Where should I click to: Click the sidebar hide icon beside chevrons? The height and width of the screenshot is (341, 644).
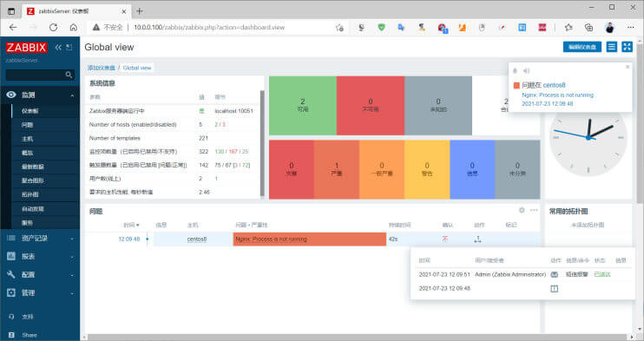tap(69, 47)
